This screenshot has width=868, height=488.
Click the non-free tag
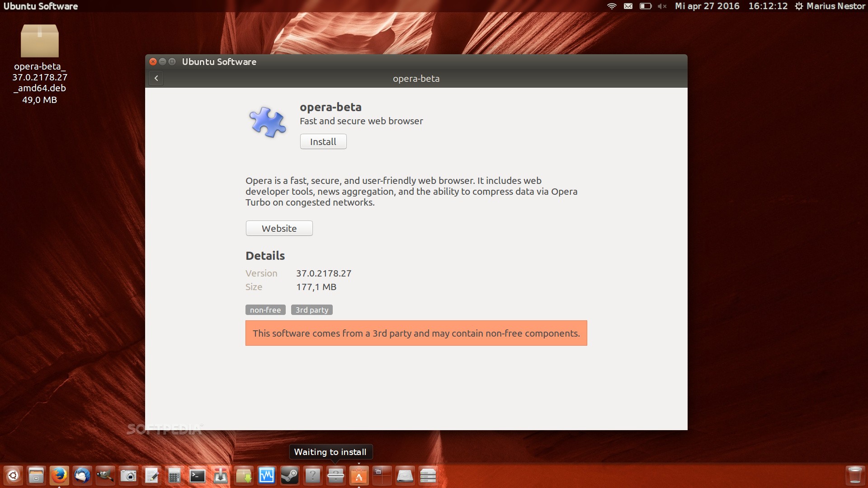click(265, 310)
